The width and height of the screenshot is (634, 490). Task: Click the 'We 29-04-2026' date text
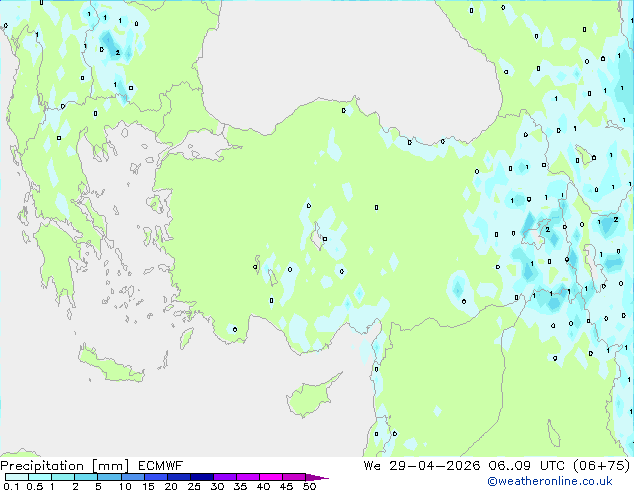click(422, 466)
